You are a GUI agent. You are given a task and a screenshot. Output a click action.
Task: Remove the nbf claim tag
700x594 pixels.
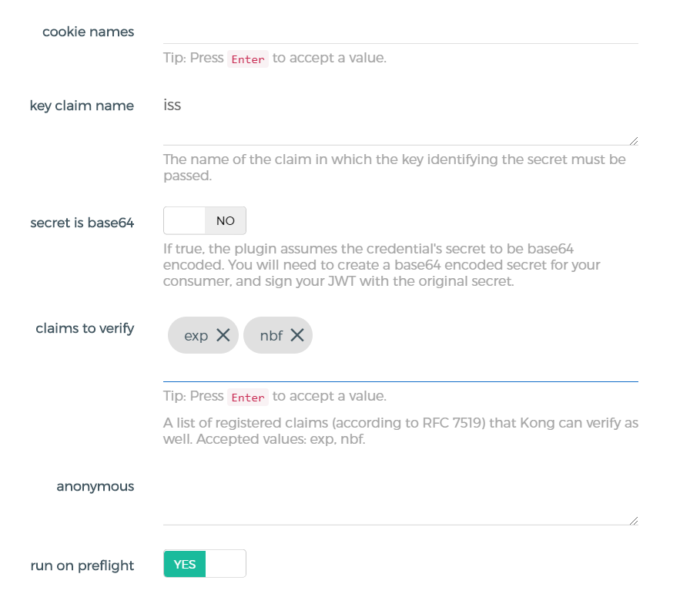click(298, 334)
